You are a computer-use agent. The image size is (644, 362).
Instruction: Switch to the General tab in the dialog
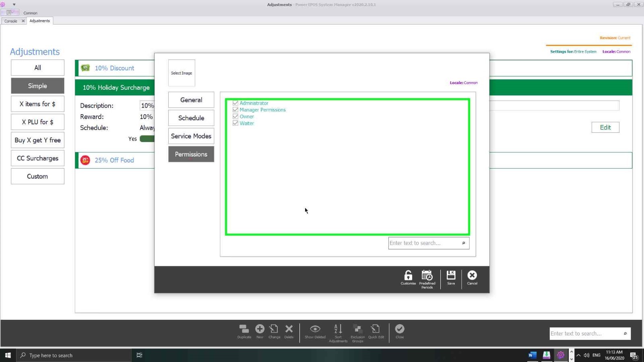click(x=191, y=100)
